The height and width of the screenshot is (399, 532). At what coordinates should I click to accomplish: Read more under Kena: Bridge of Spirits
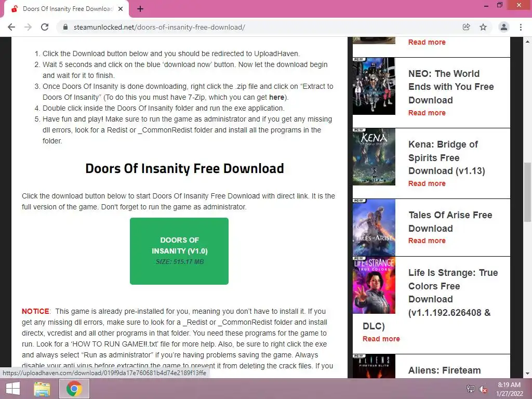tap(427, 183)
